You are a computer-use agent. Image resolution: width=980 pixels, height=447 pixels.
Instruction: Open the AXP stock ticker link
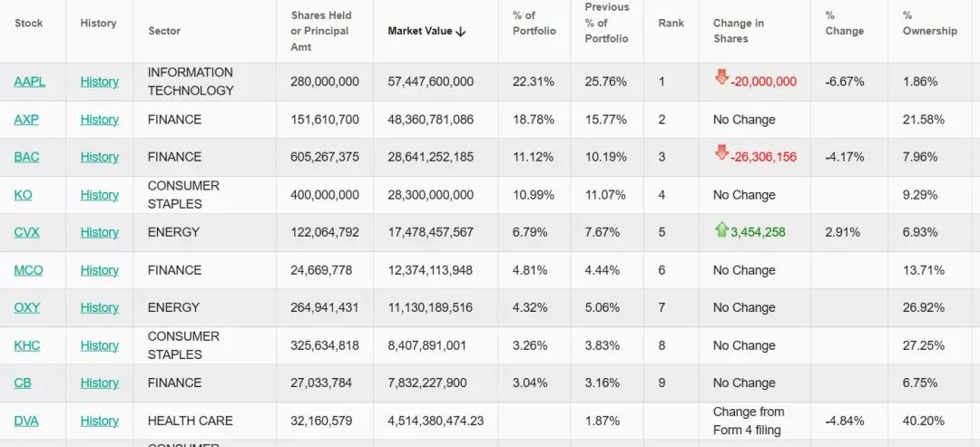coord(26,120)
